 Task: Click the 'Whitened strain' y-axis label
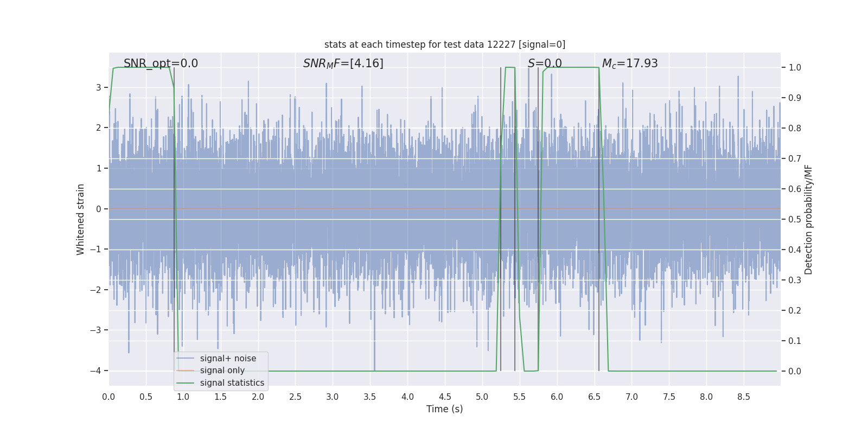click(x=81, y=219)
